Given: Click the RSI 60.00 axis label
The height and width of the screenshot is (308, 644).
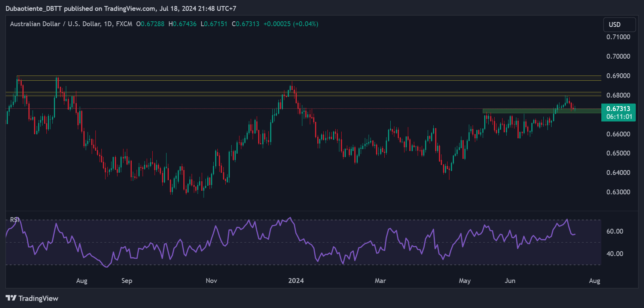Looking at the screenshot, I should coord(615,231).
